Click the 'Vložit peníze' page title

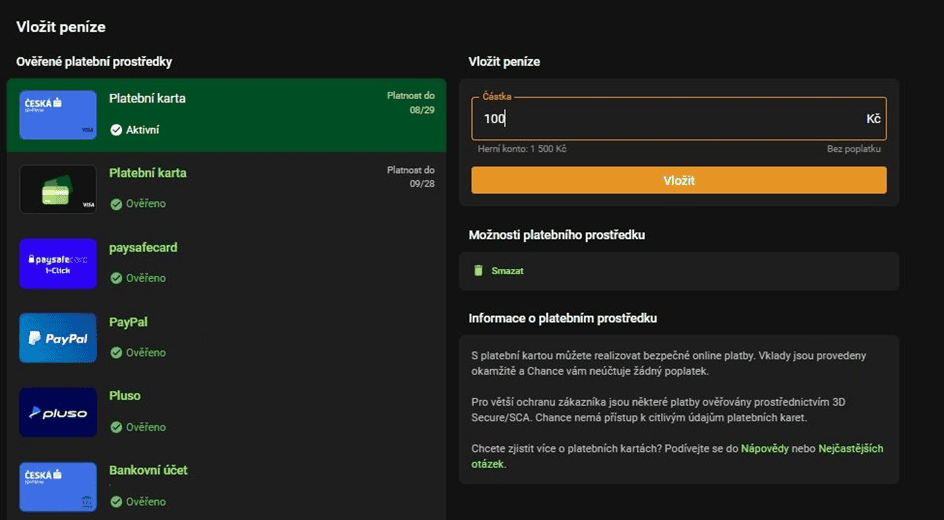(61, 26)
